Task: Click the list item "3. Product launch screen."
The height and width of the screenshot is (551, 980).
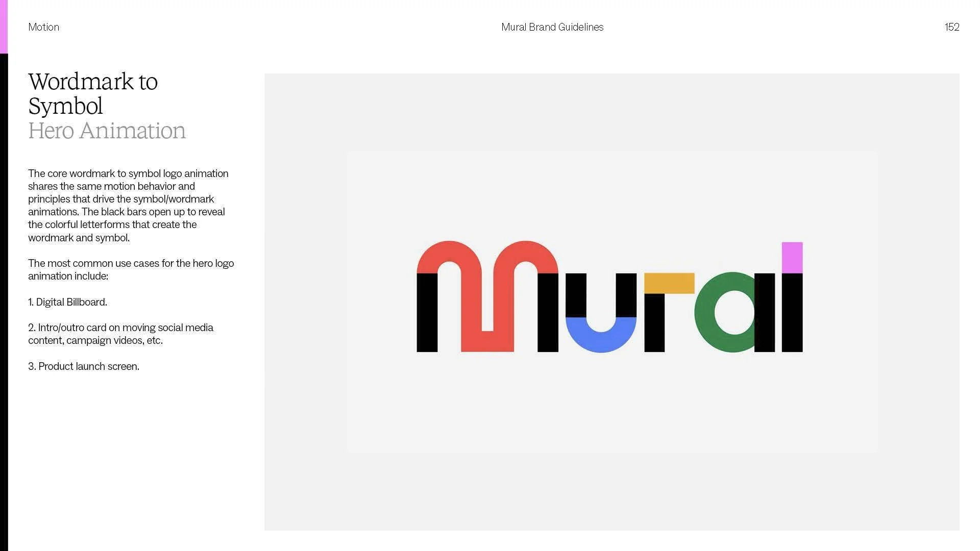Action: pos(84,366)
